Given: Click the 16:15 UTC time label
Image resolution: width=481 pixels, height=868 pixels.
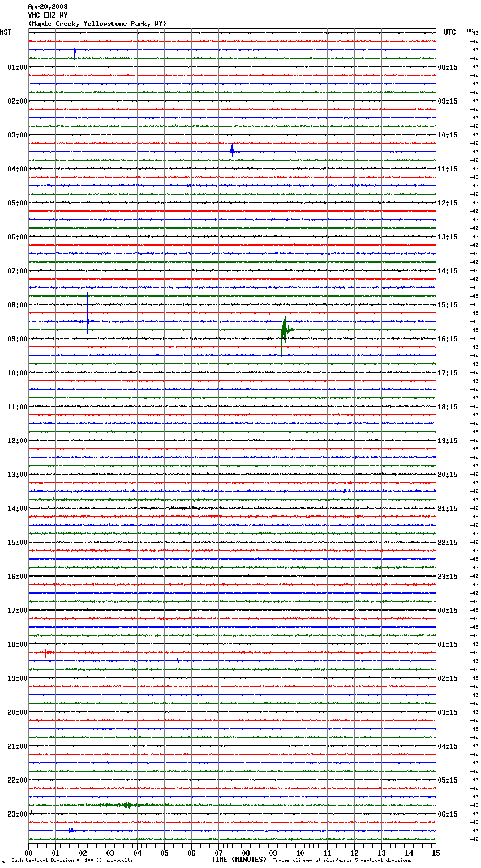Looking at the screenshot, I should pos(448,339).
